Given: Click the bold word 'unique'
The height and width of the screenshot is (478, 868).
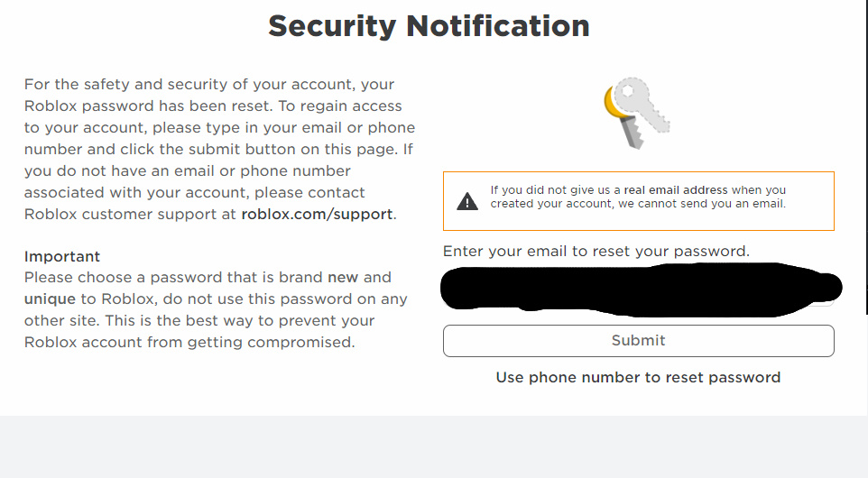Looking at the screenshot, I should [x=50, y=299].
